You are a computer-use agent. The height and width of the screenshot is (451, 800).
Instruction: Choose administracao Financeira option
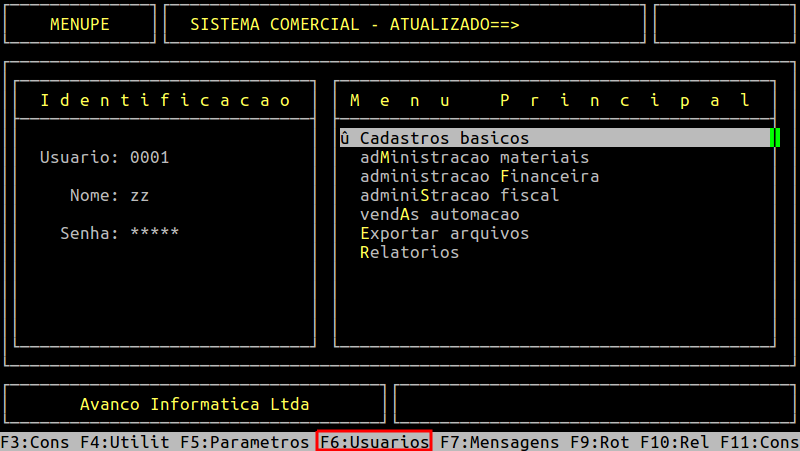[480, 177]
